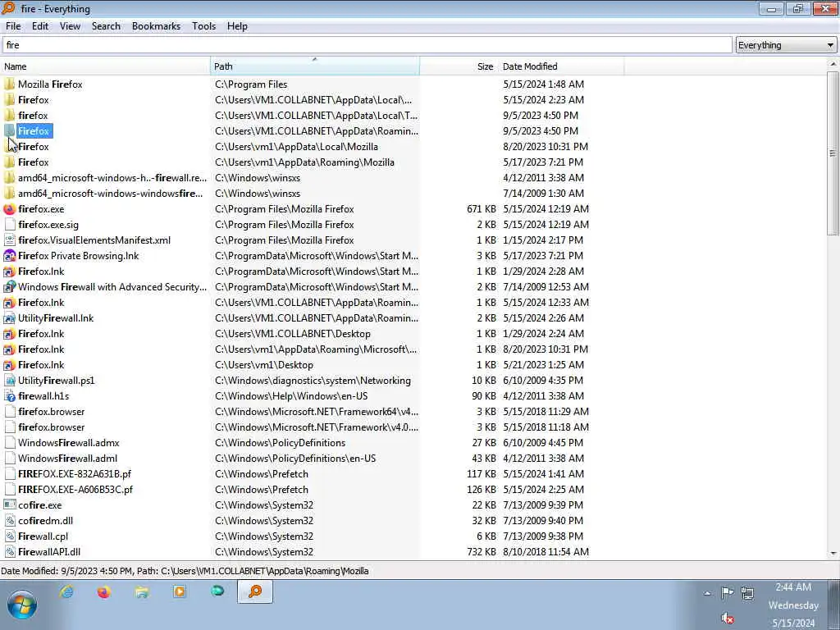Click the 671 KB size of firefox.exe

coord(481,209)
